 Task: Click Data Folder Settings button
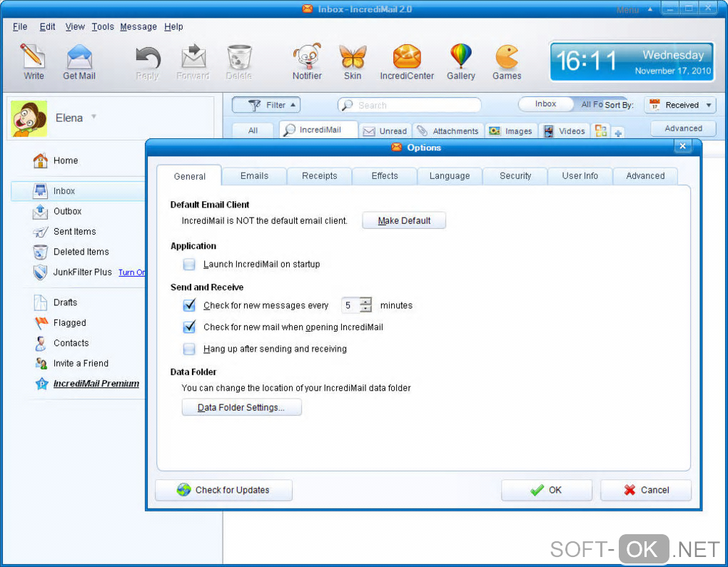[x=241, y=407]
